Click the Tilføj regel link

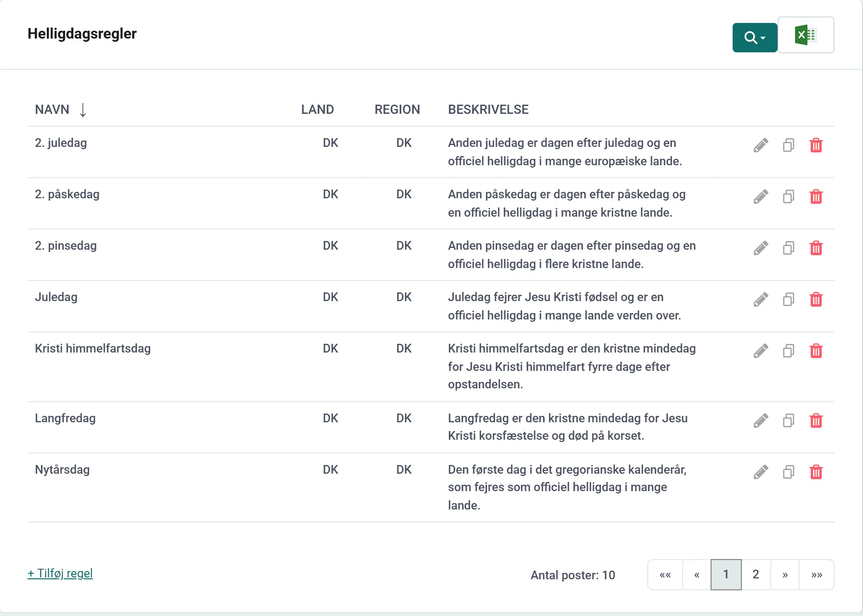coord(60,573)
